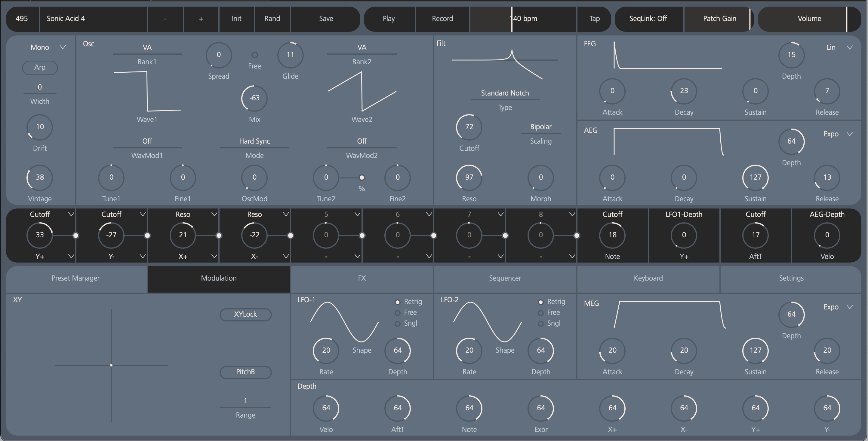Viewport: 868px width, 441px height.
Task: Open the Sequencer tab
Action: coord(505,278)
